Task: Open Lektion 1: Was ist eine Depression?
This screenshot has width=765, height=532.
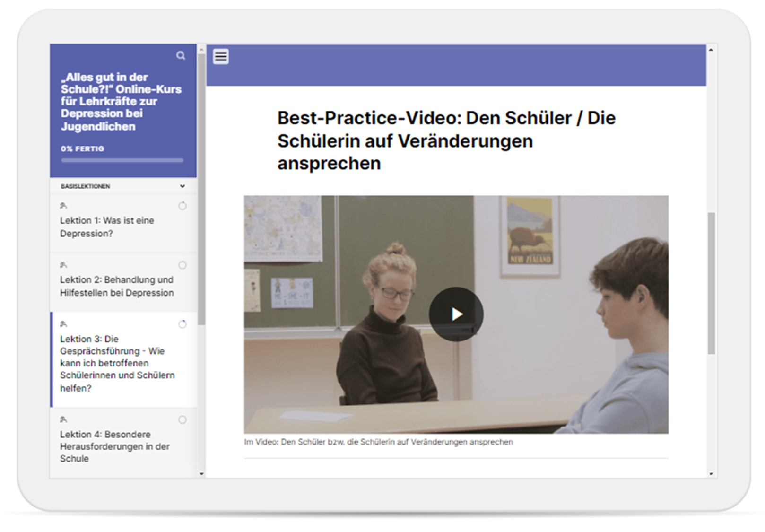Action: [x=107, y=227]
